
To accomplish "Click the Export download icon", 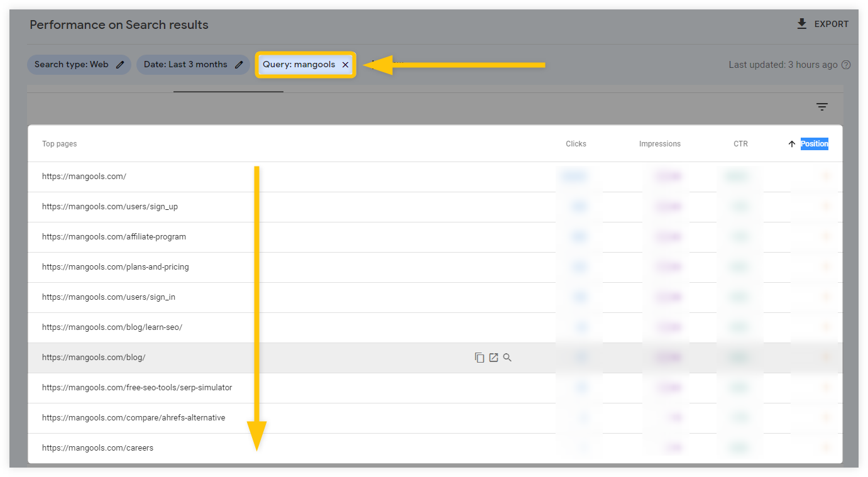I will tap(801, 23).
